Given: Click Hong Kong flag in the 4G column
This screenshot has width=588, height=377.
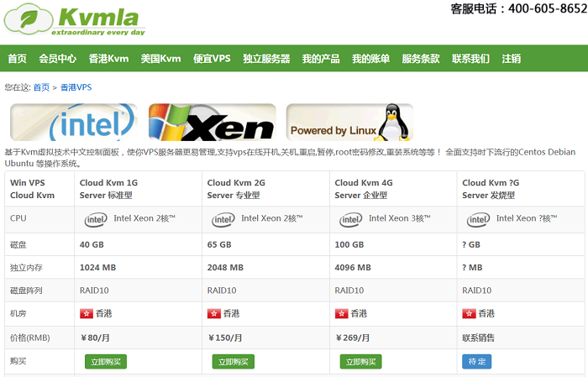Looking at the screenshot, I should click(x=342, y=314).
